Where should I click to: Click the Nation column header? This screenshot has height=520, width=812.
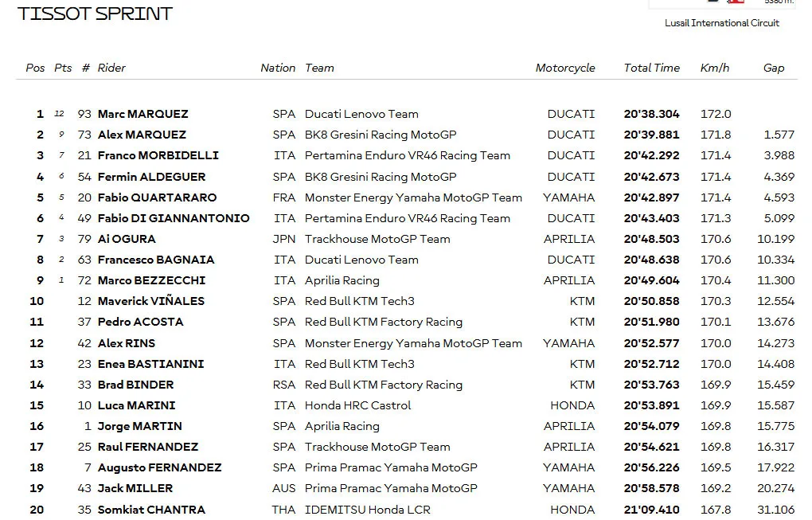278,68
